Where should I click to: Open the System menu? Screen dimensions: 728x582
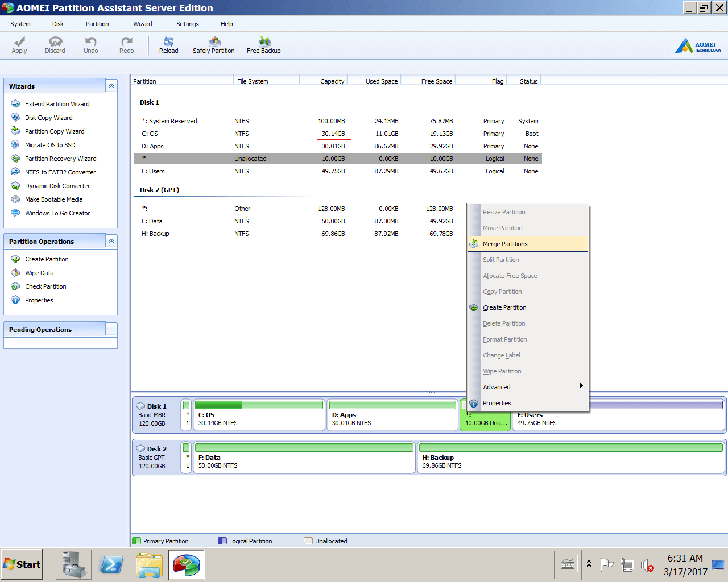(20, 24)
